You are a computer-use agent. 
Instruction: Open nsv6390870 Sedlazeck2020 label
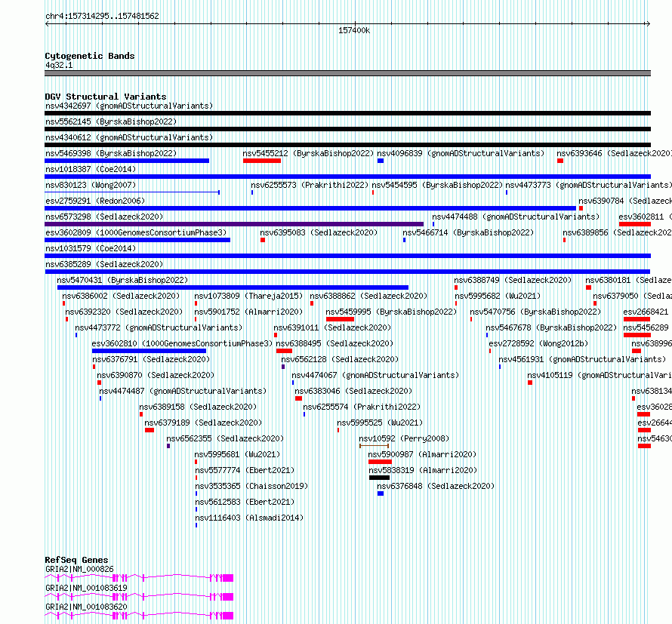[156, 375]
